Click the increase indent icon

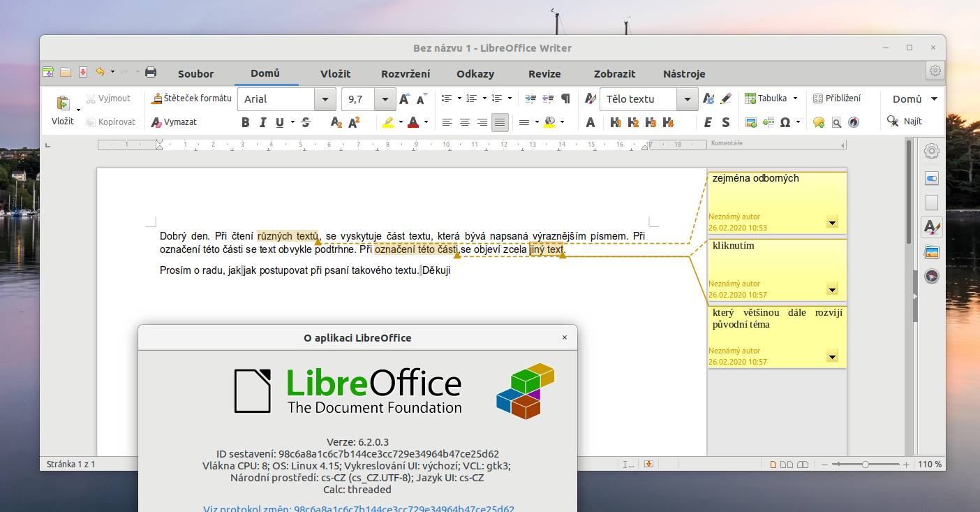[x=530, y=98]
